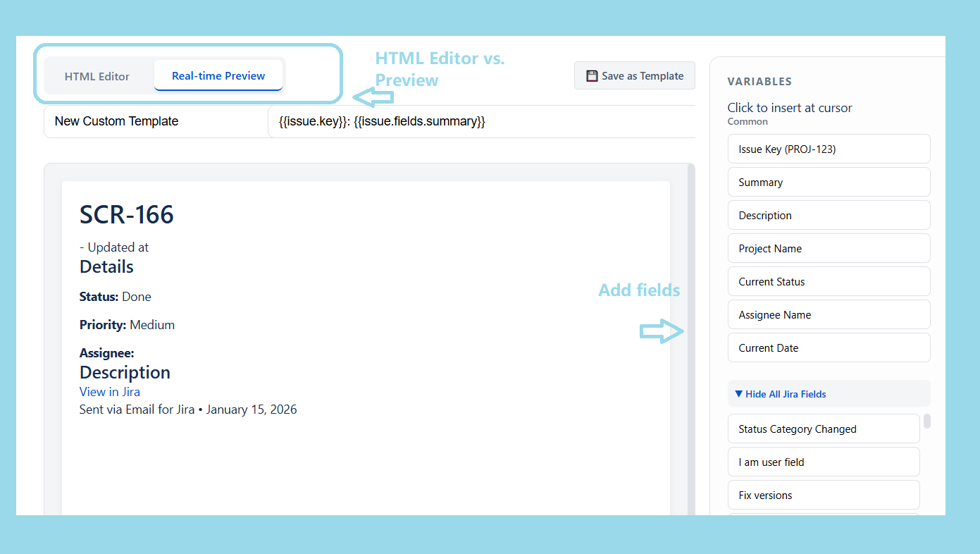The height and width of the screenshot is (554, 980).
Task: Click the Jira fields list scrollbar thumb
Action: [927, 421]
